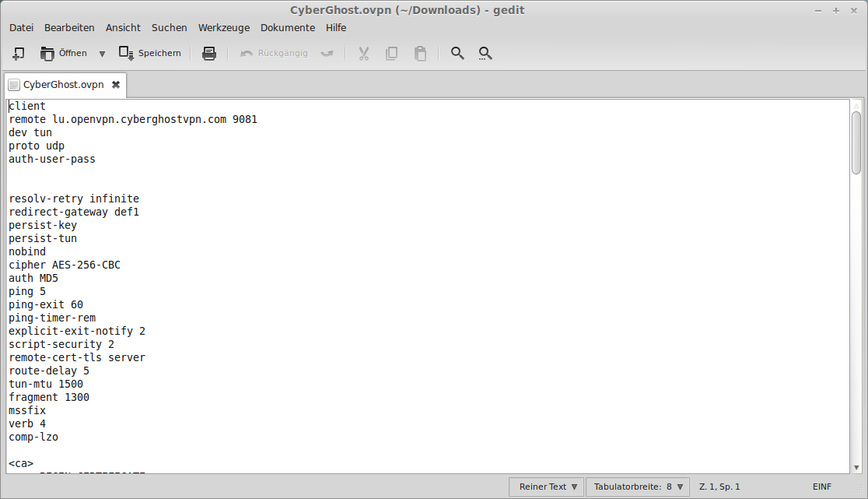This screenshot has width=868, height=499.
Task: Click the cut scissors icon
Action: tap(364, 53)
